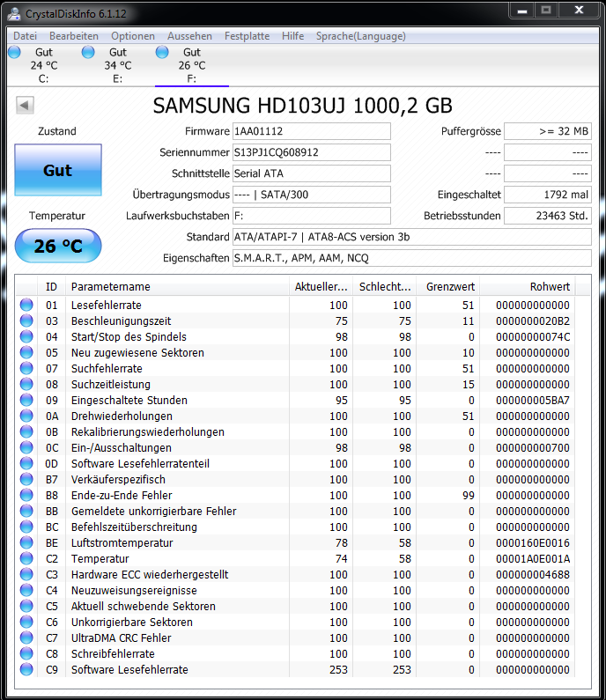This screenshot has height=700, width=606.
Task: Click raw value 000000005BA7
Action: (x=533, y=400)
